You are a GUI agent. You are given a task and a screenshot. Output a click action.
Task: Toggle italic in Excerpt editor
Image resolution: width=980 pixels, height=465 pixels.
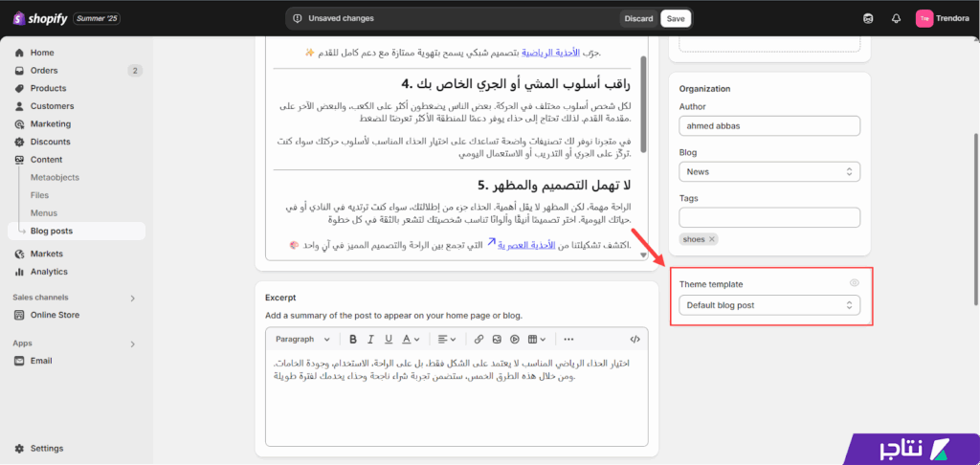[x=370, y=339]
